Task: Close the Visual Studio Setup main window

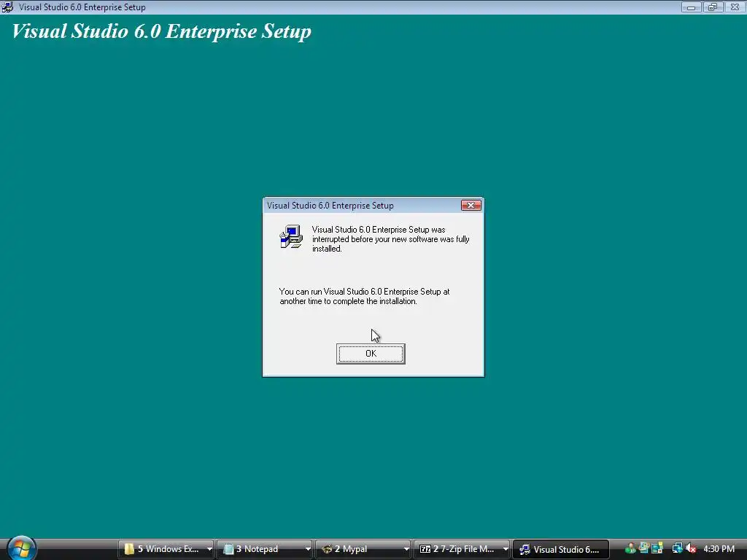Action: [x=735, y=7]
